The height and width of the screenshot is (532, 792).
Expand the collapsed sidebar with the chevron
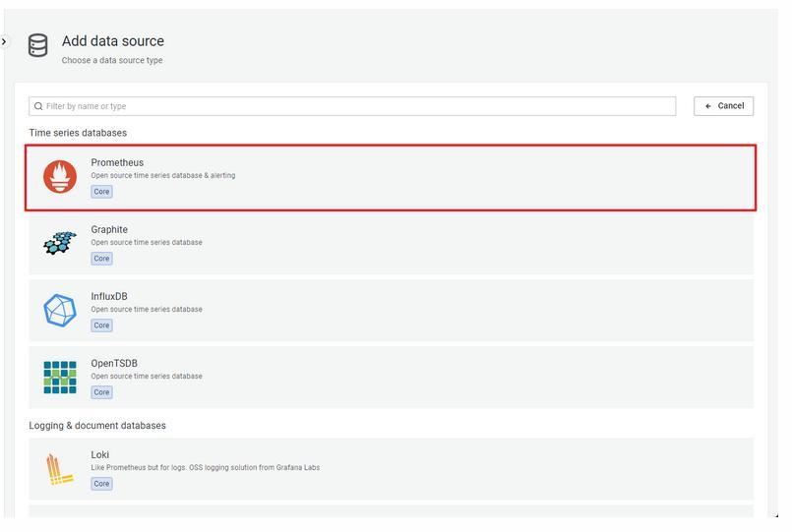click(4, 41)
